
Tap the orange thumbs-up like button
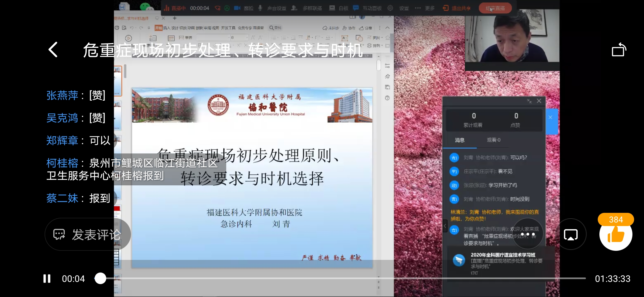[x=616, y=235]
